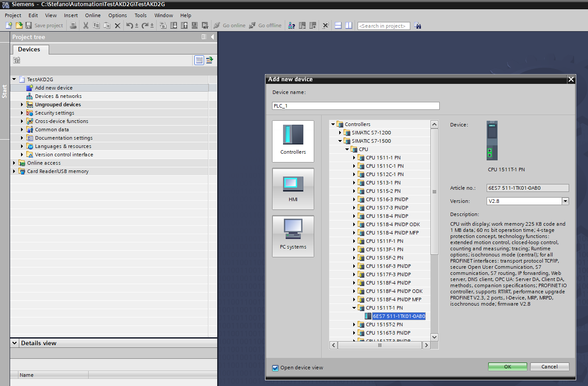Collapse the Project tree panel arrow
588x386 pixels.
pyautogui.click(x=212, y=37)
